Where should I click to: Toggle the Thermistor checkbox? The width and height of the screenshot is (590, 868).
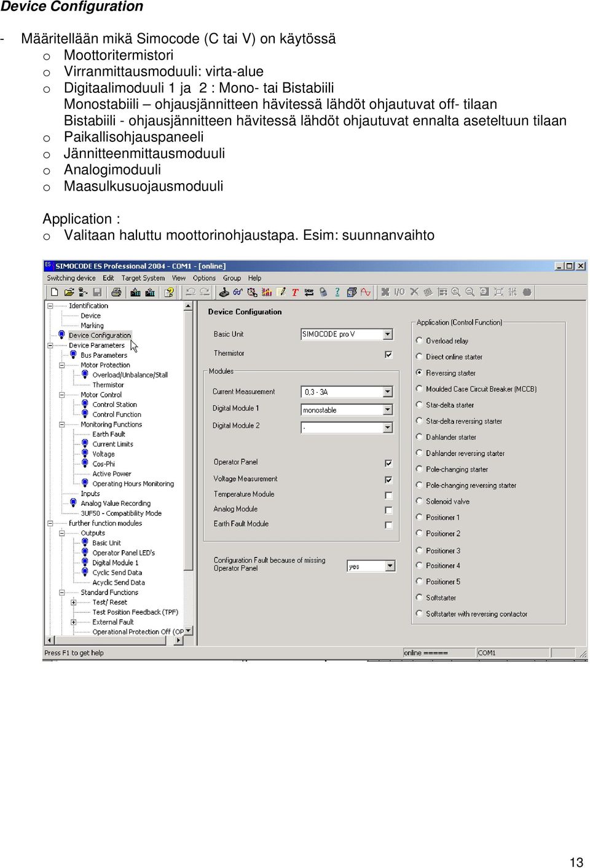(x=388, y=354)
